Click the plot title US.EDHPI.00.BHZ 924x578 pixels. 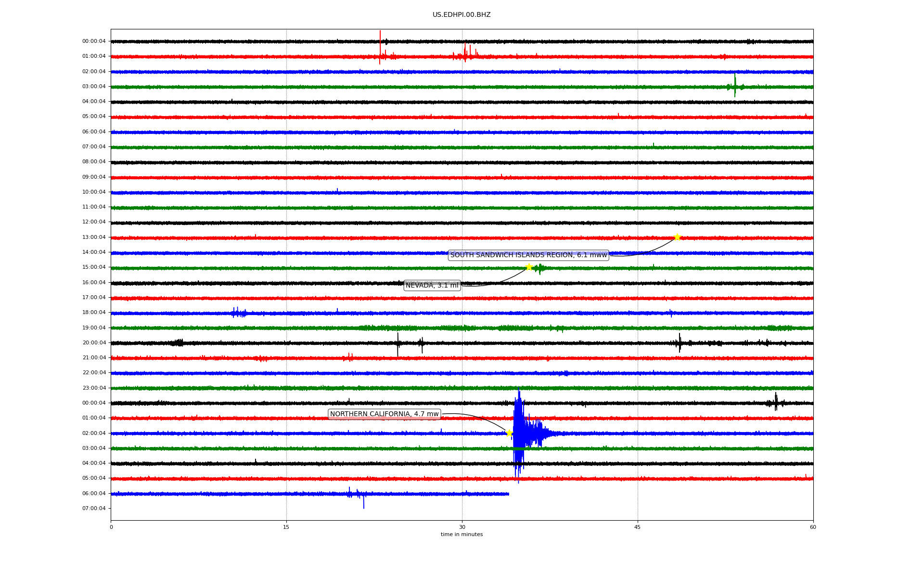(x=462, y=15)
